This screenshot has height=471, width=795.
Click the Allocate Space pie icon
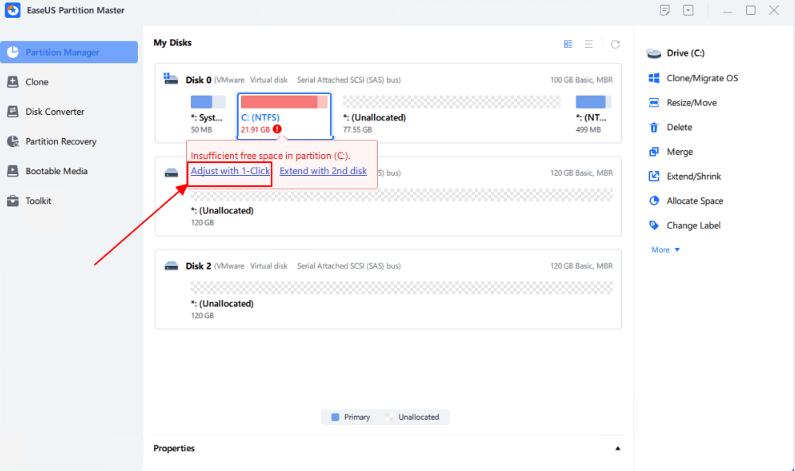point(654,201)
